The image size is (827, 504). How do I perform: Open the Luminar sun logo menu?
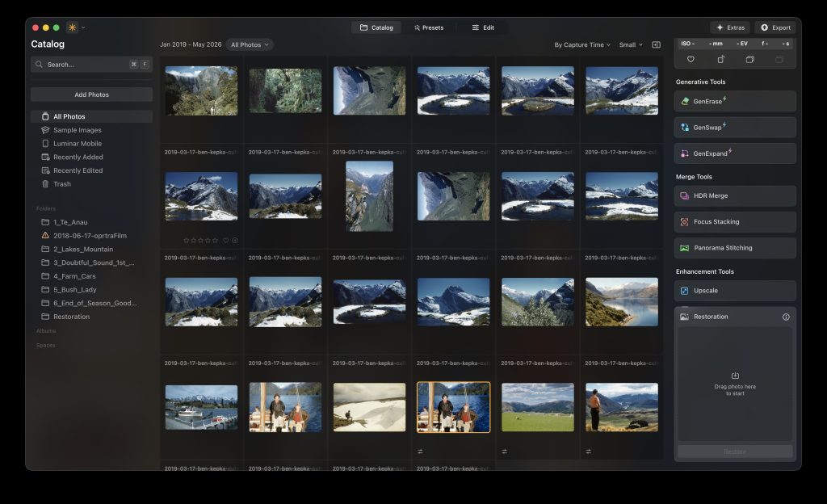coord(72,27)
